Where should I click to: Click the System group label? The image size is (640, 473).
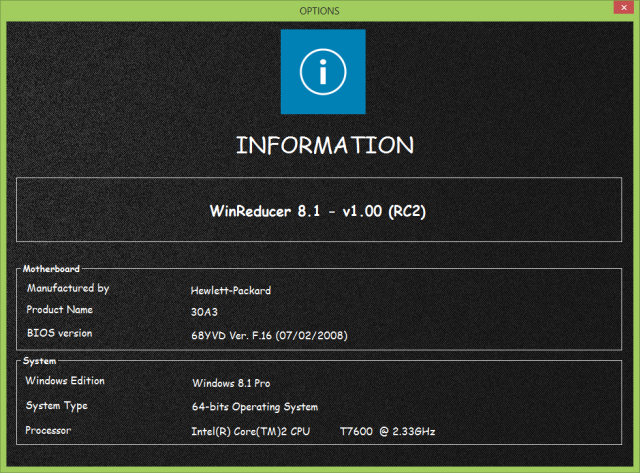pos(41,360)
